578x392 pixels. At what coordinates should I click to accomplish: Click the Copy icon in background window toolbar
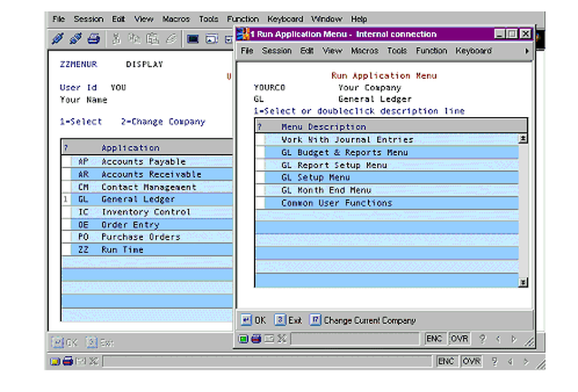pyautogui.click(x=134, y=38)
